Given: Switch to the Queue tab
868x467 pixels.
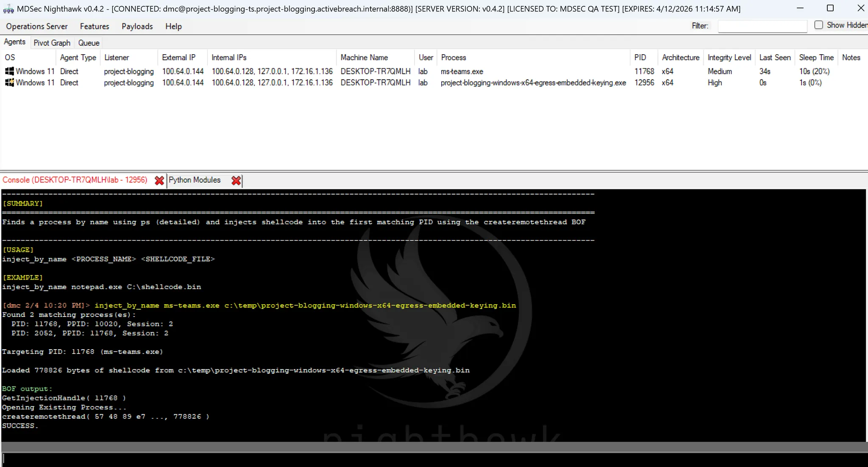Looking at the screenshot, I should (x=89, y=43).
